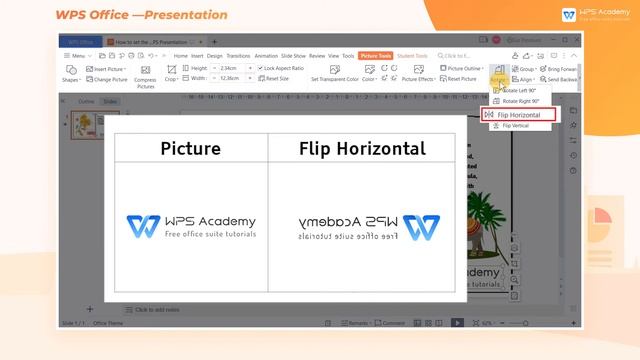Click Send Backward
Screen dimensions: 640x360
tap(559, 79)
